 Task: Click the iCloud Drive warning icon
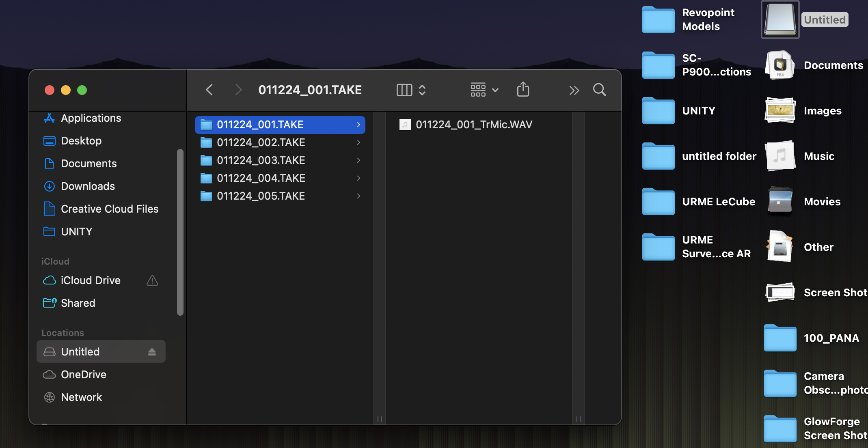(x=152, y=280)
